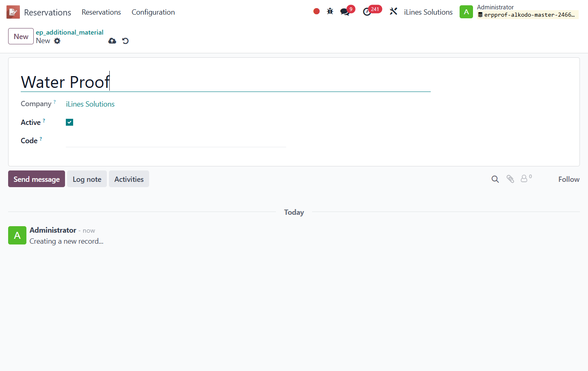Click the New record button

21,36
